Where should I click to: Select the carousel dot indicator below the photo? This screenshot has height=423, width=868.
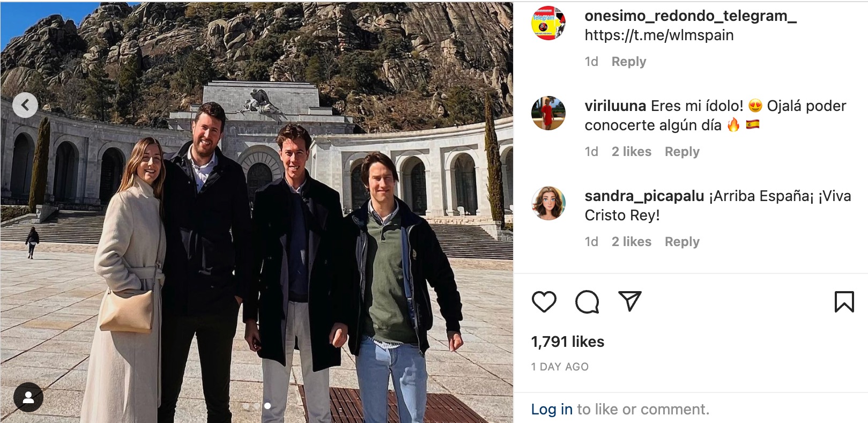coord(268,406)
